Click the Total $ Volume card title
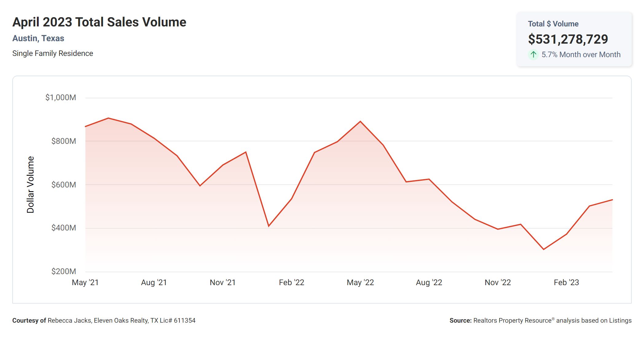 pyautogui.click(x=553, y=24)
